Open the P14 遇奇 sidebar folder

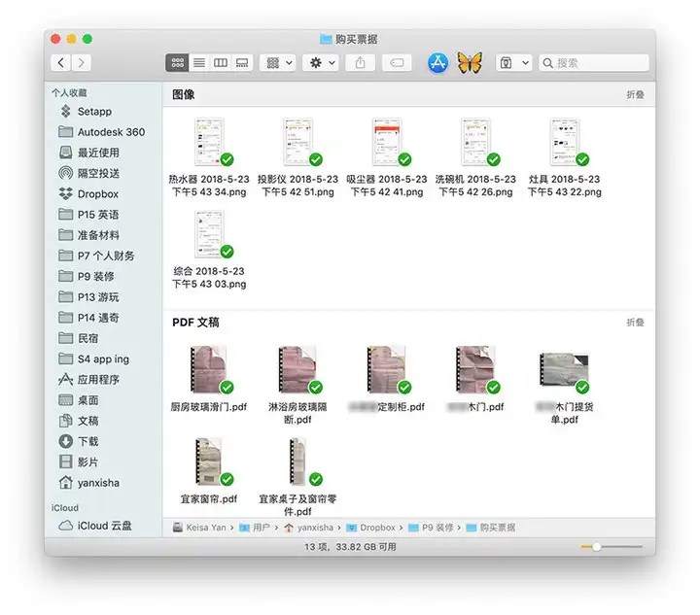(88, 318)
